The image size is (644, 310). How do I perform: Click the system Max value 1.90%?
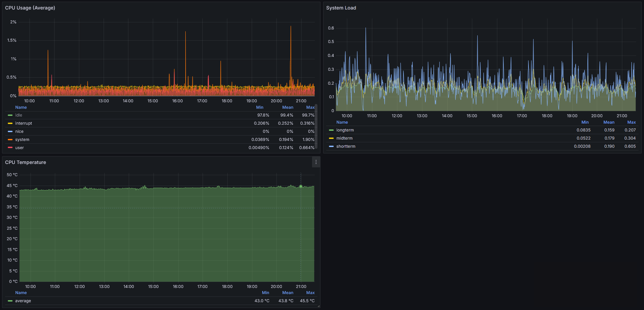click(309, 140)
